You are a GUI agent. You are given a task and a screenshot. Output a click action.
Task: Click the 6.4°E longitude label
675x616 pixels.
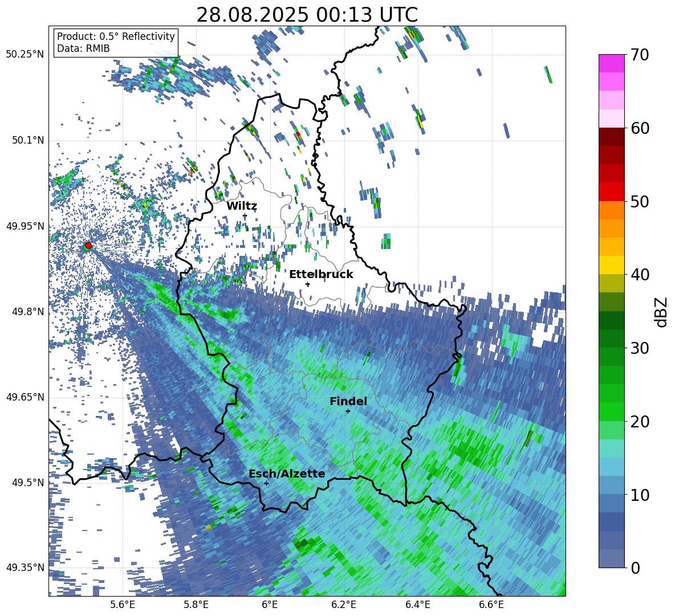tap(417, 605)
